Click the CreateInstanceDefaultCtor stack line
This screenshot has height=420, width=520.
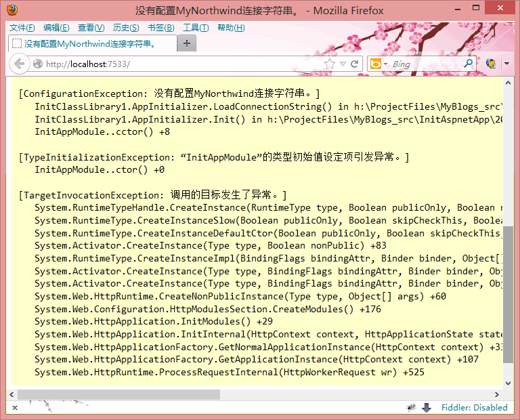pos(269,233)
